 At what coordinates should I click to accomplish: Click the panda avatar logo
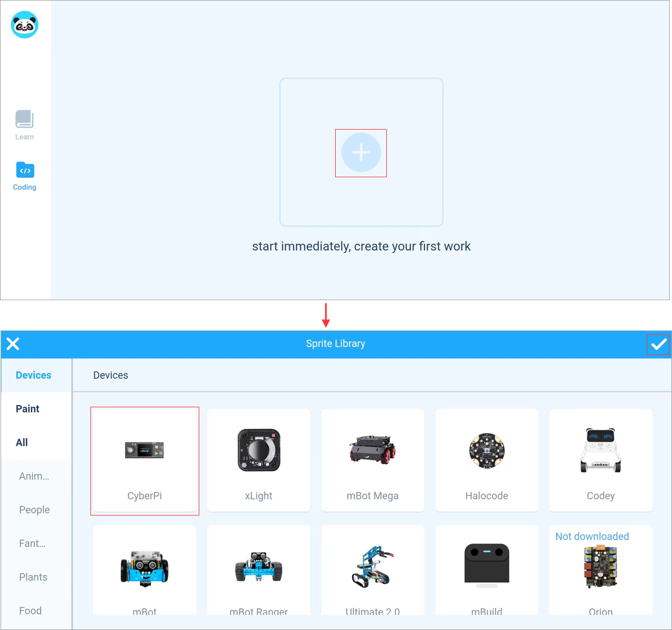tap(25, 25)
